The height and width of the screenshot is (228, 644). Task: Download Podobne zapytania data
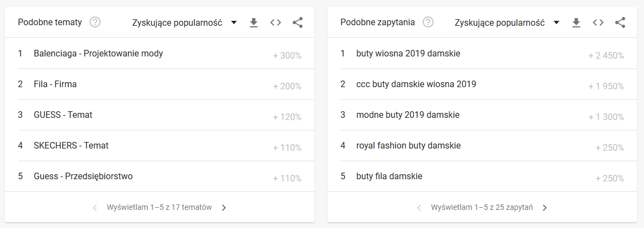tap(577, 22)
